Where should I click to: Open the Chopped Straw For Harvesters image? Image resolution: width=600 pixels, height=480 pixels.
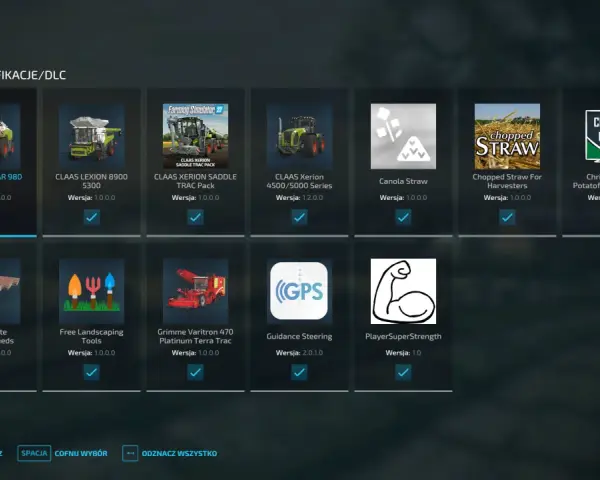click(x=507, y=136)
